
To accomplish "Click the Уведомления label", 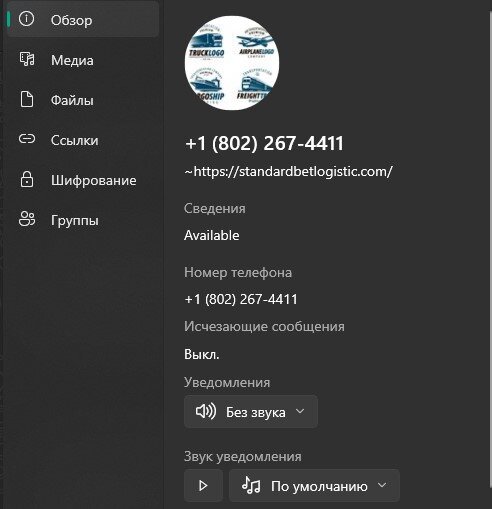I will point(227,382).
